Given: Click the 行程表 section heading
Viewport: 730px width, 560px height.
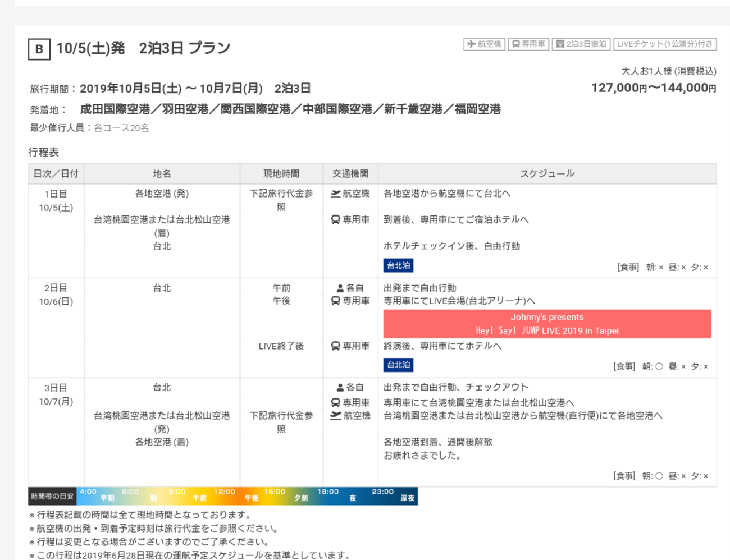Looking at the screenshot, I should click(x=44, y=153).
